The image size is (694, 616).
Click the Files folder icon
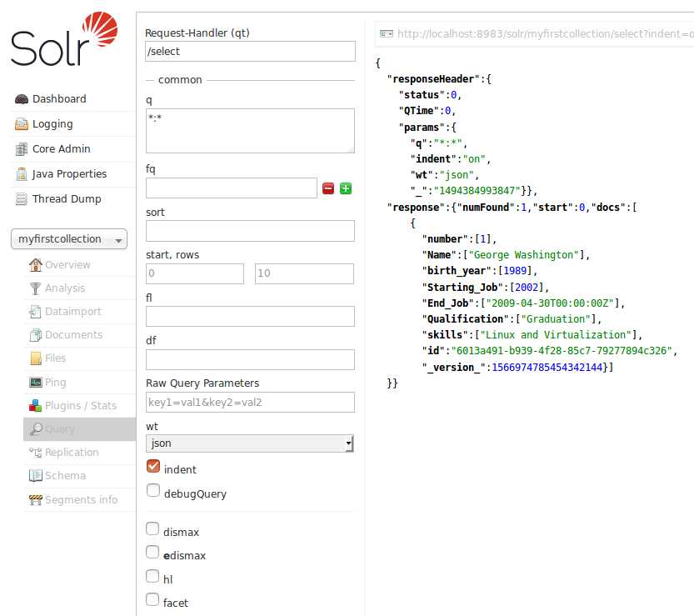35,358
